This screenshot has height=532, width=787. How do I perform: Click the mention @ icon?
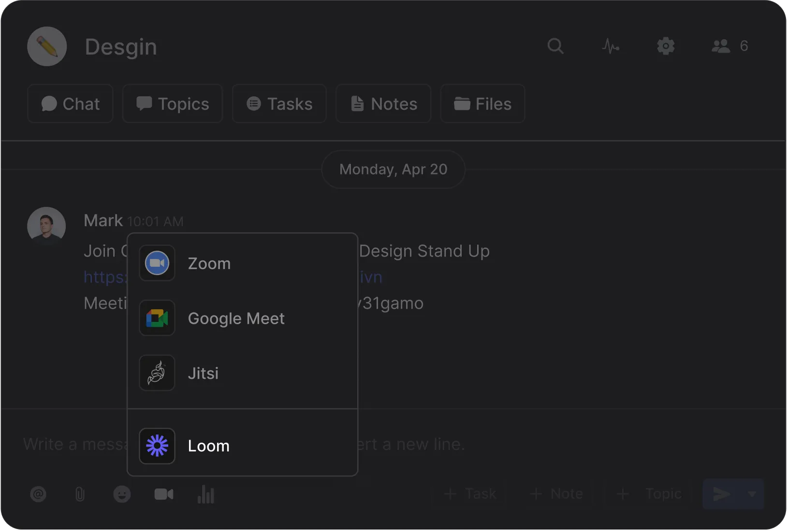(x=38, y=494)
